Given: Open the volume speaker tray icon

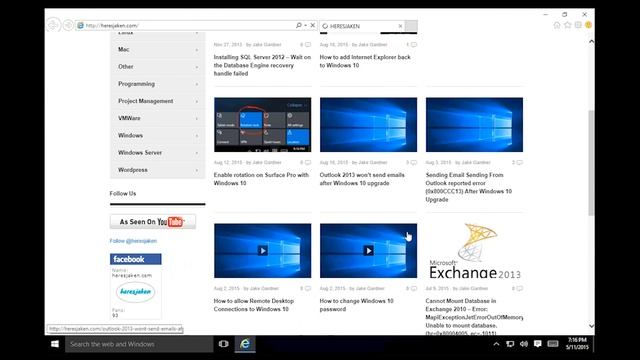Looking at the screenshot, I should click(x=524, y=344).
